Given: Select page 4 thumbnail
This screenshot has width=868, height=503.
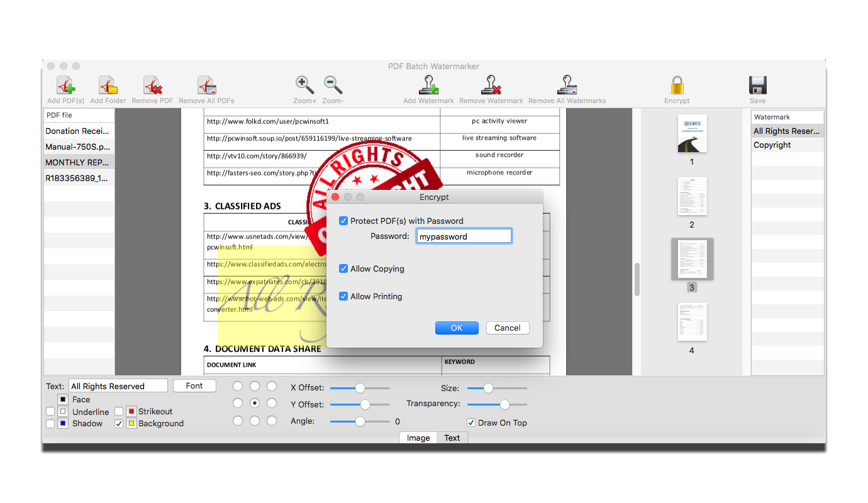Looking at the screenshot, I should pos(692,322).
